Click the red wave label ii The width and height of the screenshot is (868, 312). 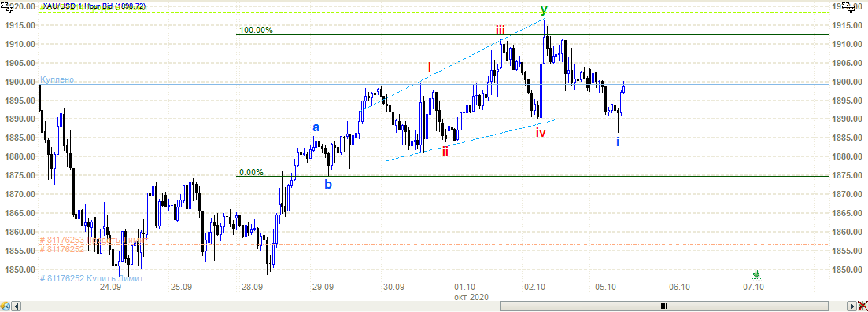tap(445, 151)
